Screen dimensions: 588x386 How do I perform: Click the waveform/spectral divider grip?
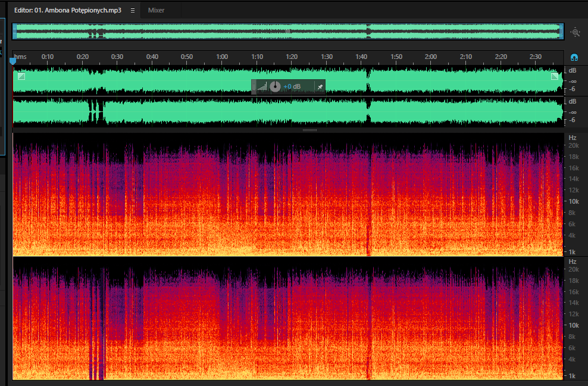click(309, 130)
